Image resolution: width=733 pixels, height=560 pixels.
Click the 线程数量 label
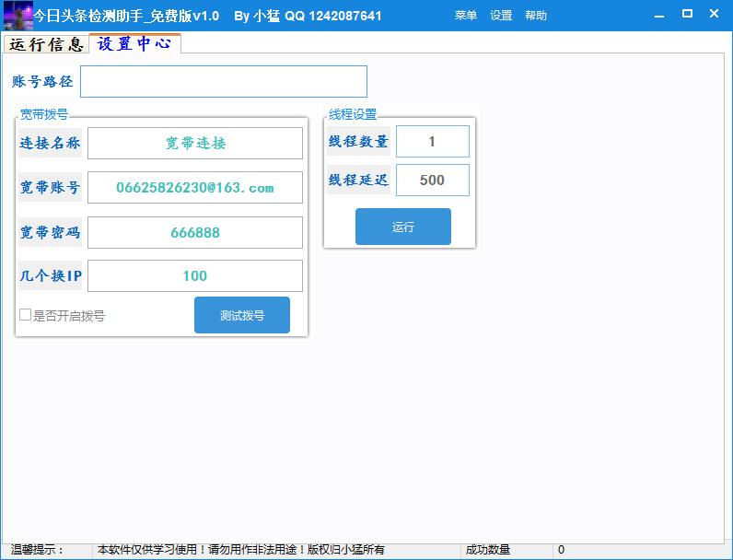358,141
